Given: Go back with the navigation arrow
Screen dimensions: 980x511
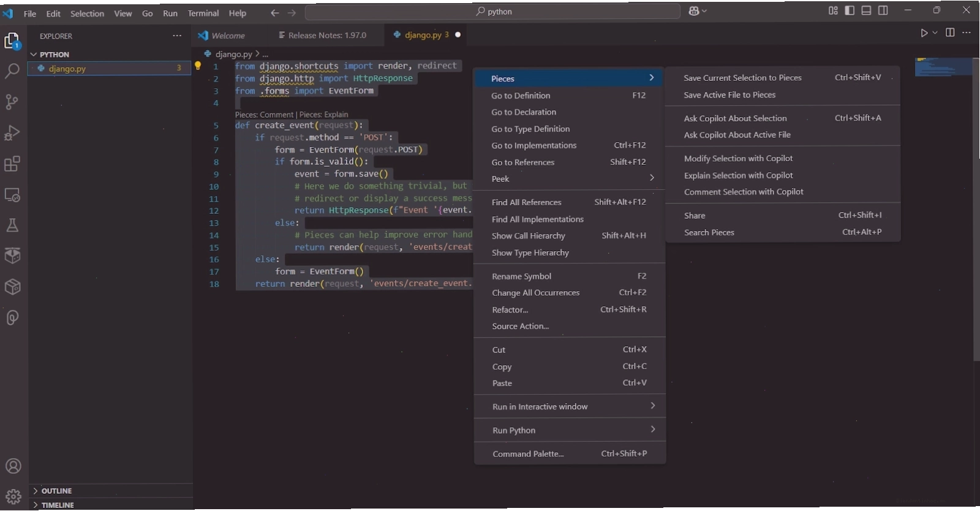Looking at the screenshot, I should pos(275,13).
